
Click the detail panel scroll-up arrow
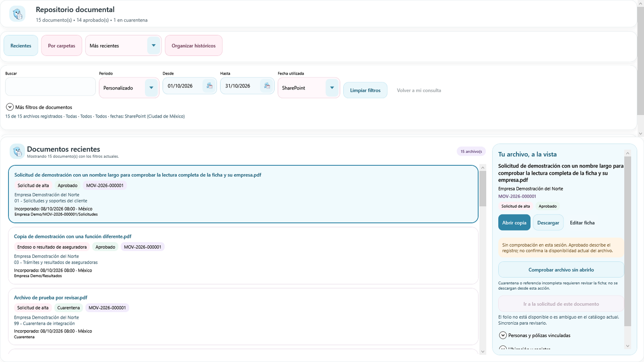click(x=627, y=153)
